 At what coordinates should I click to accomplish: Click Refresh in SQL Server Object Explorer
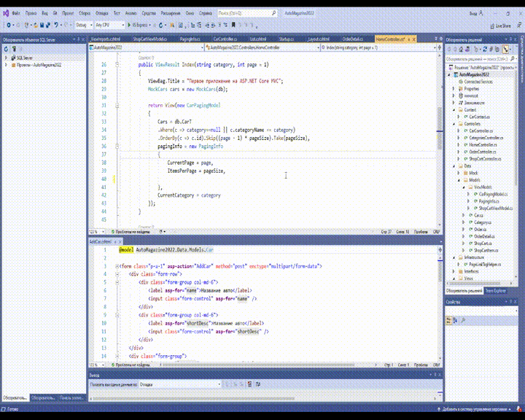(x=6, y=50)
